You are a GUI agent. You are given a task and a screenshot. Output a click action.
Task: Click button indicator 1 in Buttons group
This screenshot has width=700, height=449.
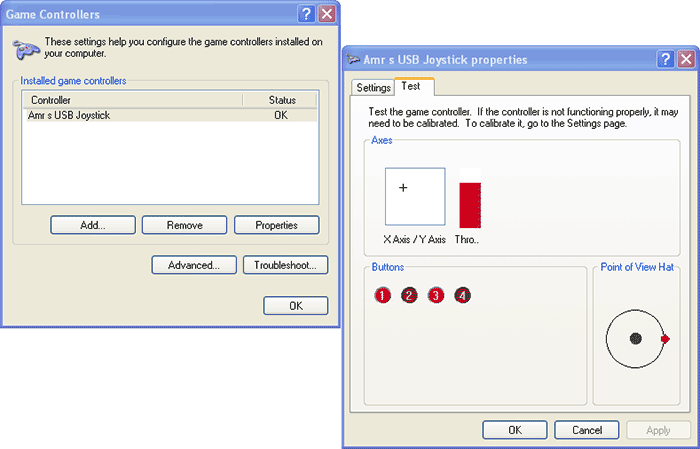tap(383, 295)
